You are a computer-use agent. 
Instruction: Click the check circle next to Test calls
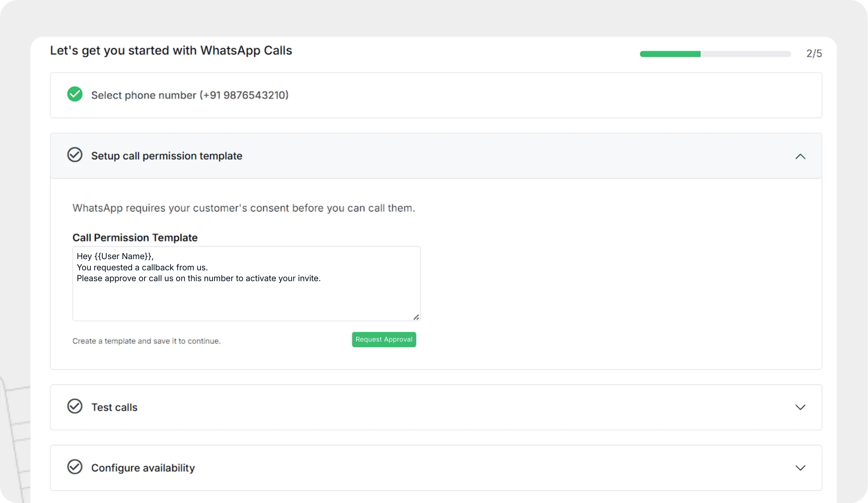coord(75,406)
